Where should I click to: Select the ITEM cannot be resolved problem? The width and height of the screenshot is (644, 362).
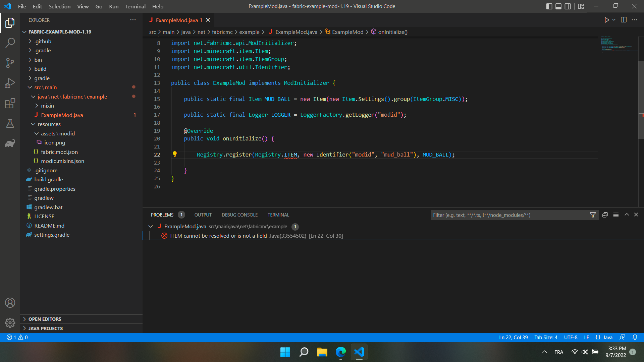tap(393, 236)
